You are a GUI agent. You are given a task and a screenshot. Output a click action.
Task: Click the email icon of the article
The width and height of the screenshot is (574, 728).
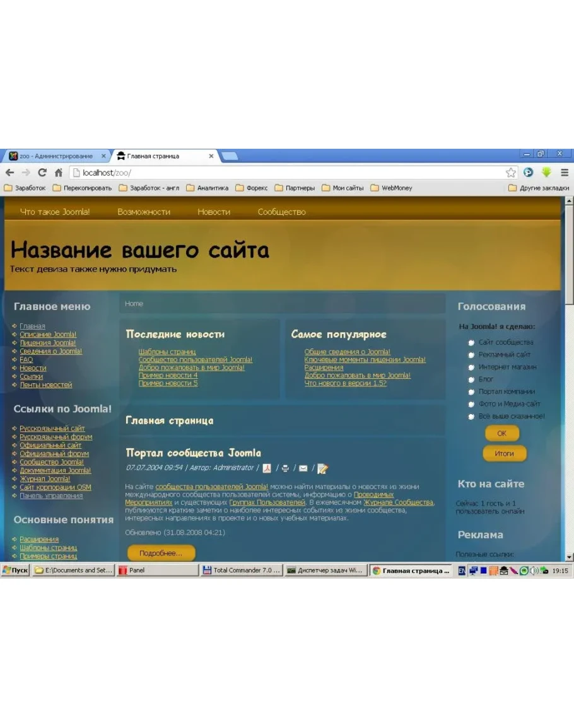coord(303,468)
